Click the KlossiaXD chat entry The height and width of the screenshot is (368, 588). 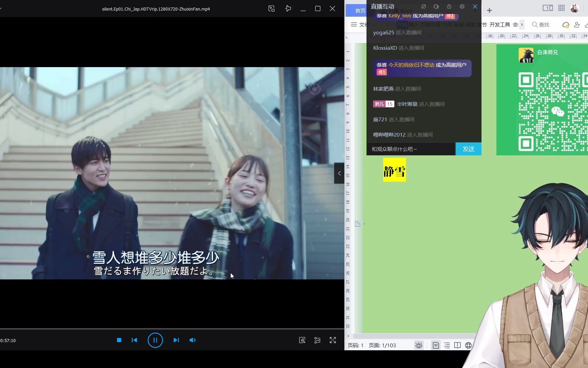click(x=398, y=48)
